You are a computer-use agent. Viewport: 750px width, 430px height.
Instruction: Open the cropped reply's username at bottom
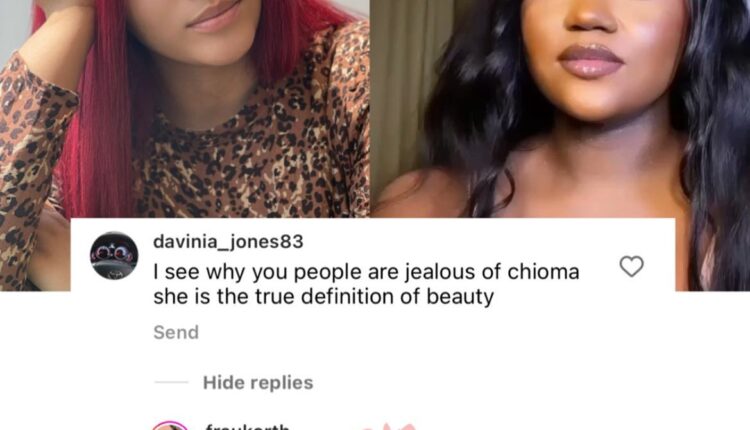point(247,427)
